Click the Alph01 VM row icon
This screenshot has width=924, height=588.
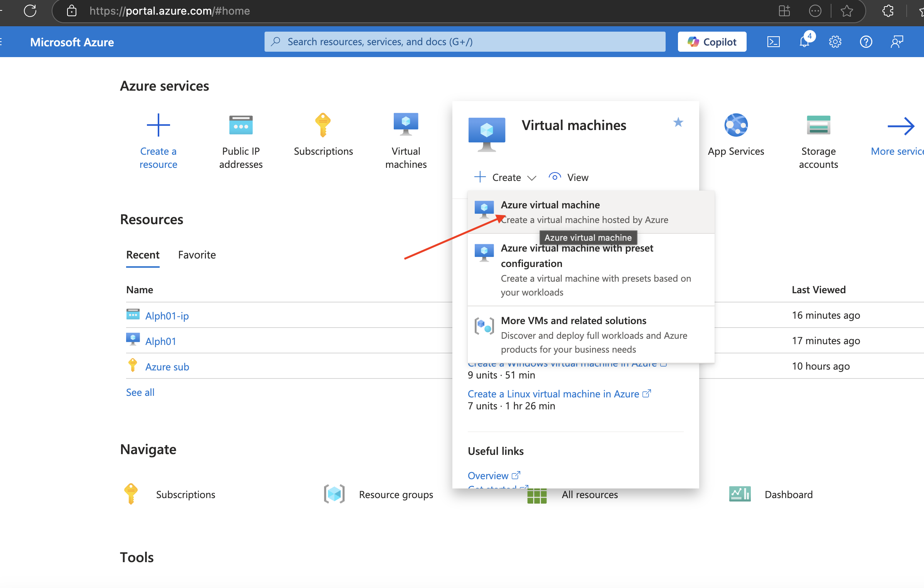tap(133, 340)
